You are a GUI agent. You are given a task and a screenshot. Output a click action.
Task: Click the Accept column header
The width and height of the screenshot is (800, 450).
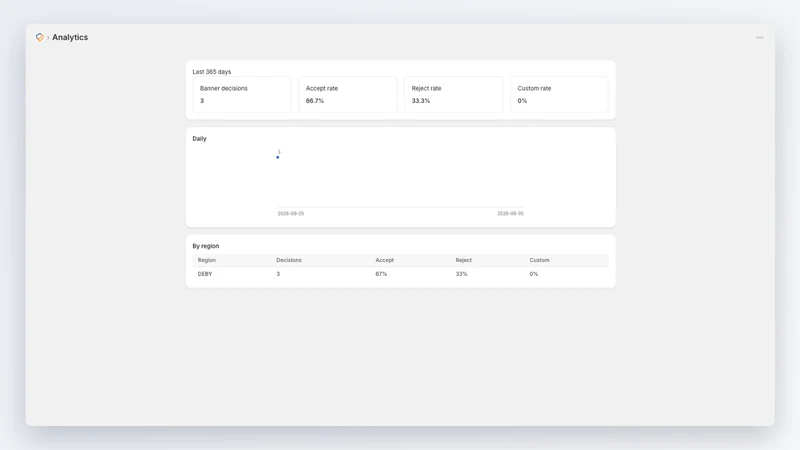pos(385,260)
